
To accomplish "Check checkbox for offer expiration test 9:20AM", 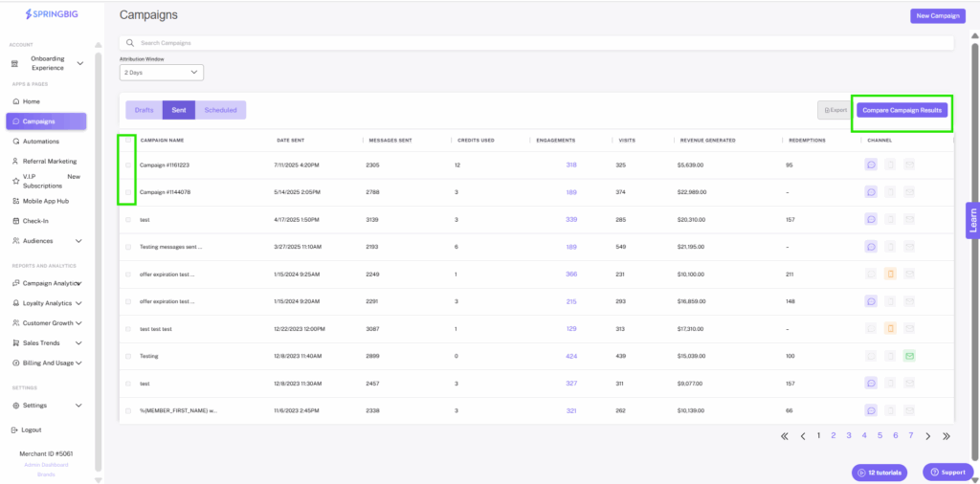I will tap(128, 301).
